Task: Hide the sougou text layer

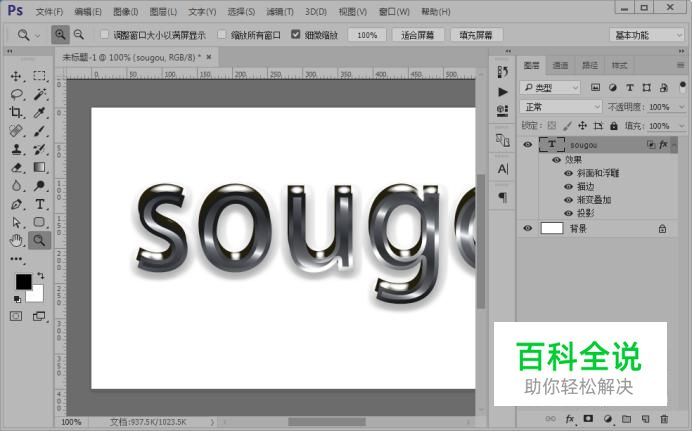Action: click(x=527, y=145)
